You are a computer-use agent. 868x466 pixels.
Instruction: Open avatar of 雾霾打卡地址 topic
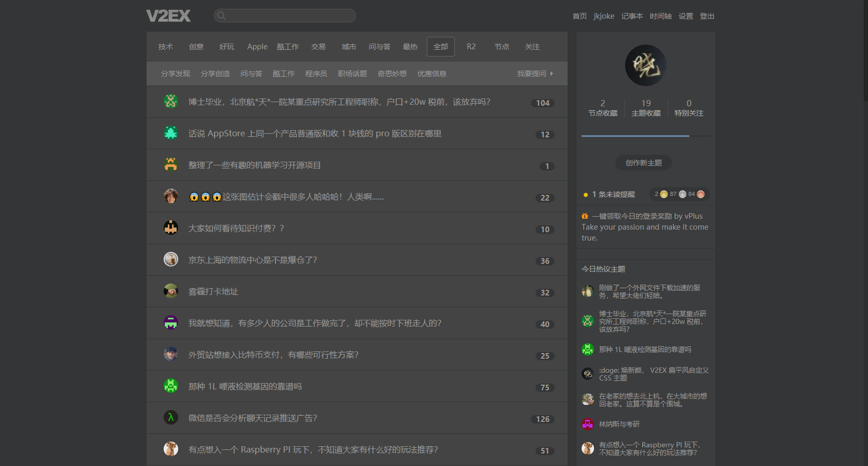click(x=171, y=291)
